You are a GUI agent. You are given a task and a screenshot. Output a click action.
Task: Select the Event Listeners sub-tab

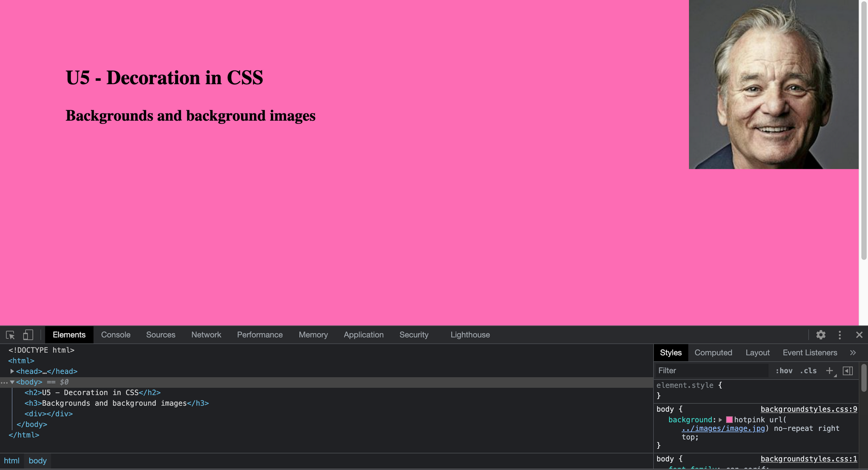tap(810, 352)
